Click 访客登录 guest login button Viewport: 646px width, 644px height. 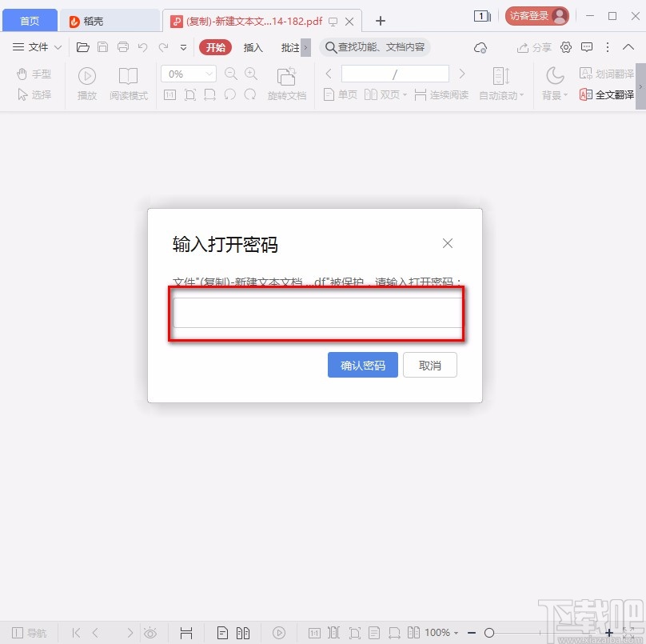coord(536,16)
